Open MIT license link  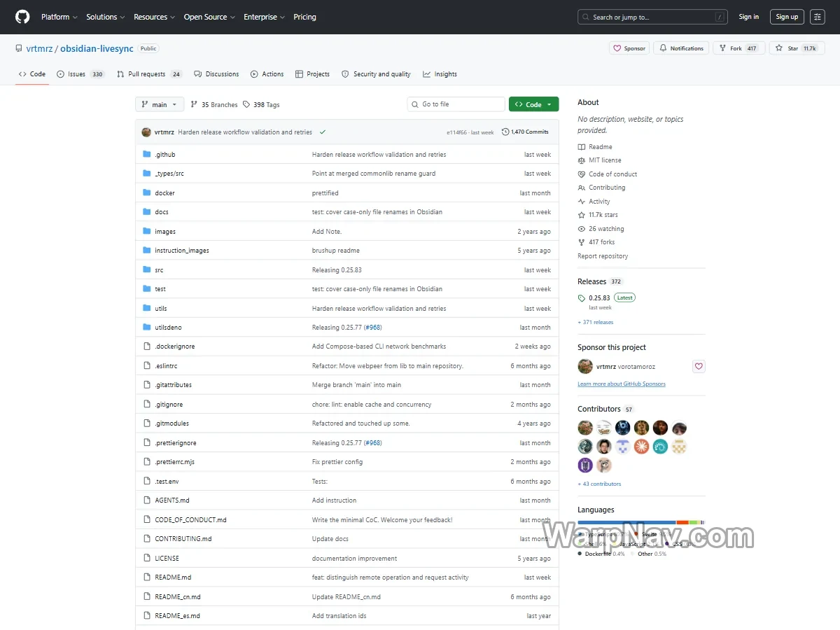pos(599,160)
